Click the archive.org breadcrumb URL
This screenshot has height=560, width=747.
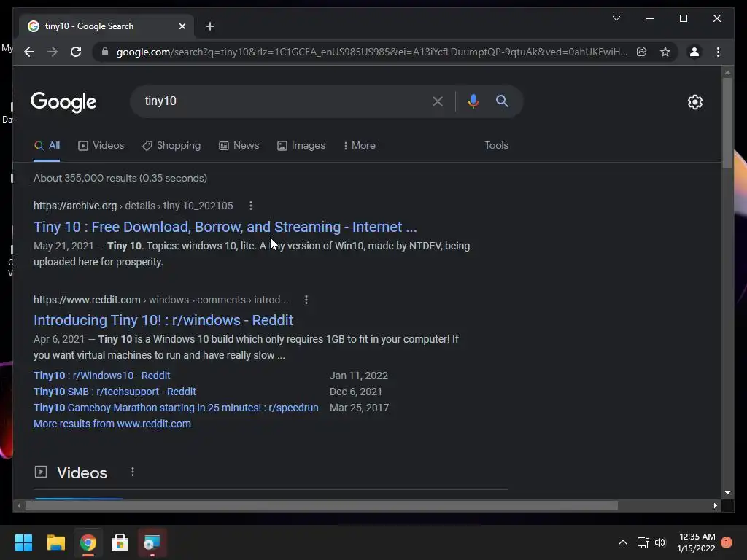pos(133,206)
